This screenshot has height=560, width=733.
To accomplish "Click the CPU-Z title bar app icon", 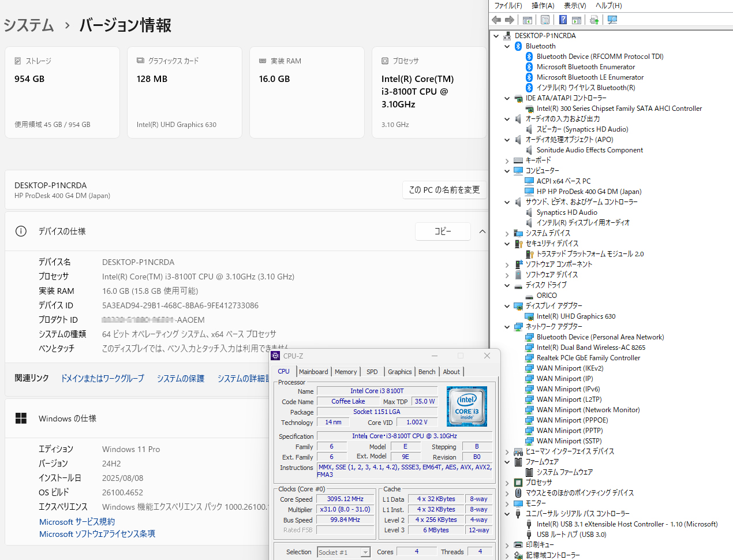I will point(275,356).
